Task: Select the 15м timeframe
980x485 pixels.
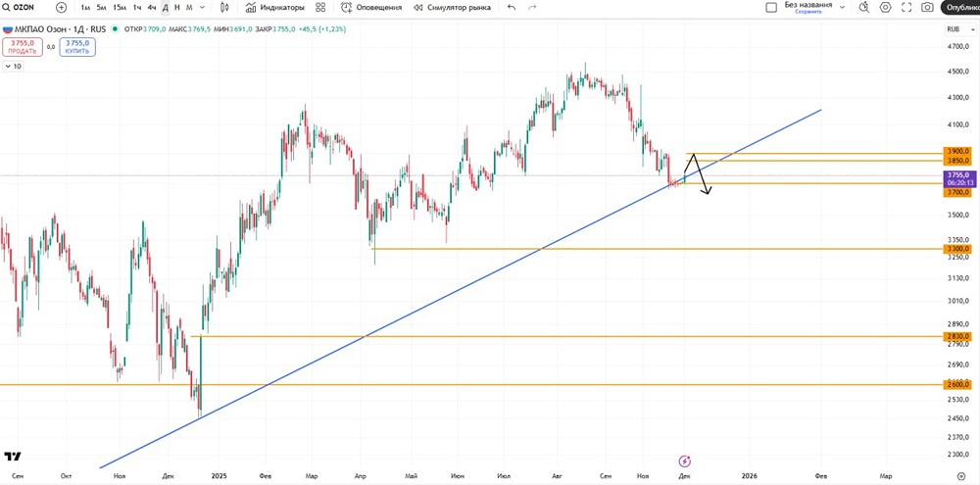Action: 120,8
